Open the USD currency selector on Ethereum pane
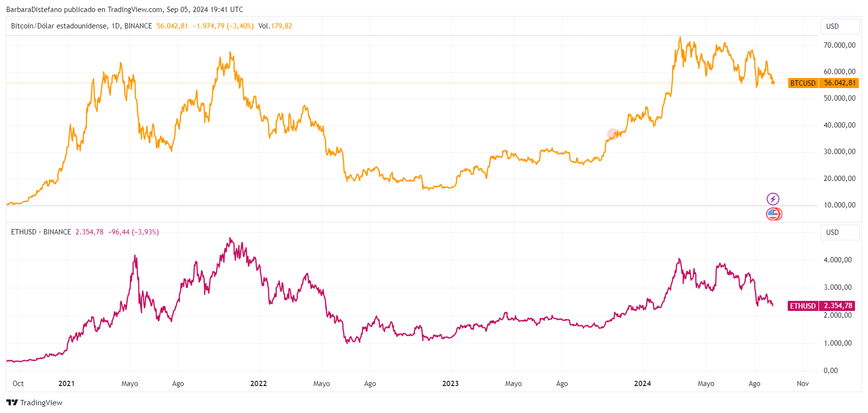The height and width of the screenshot is (413, 868). click(840, 232)
